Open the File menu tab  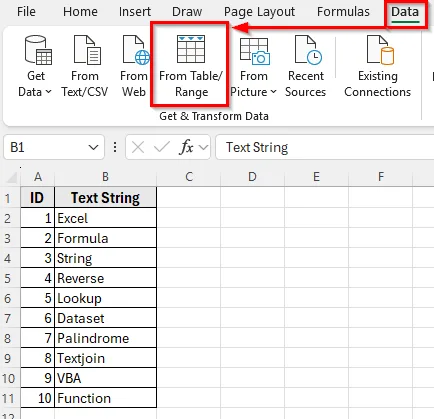(26, 12)
